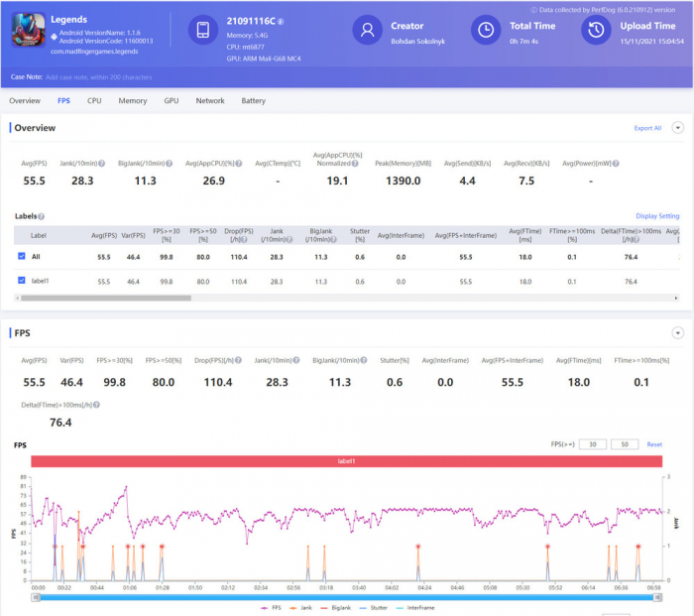
Task: Collapse the Overview section
Action: 677,128
